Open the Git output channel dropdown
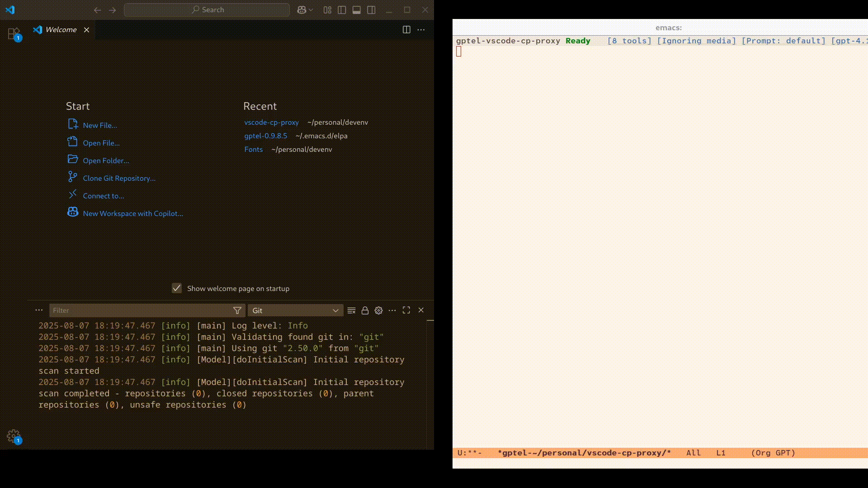The image size is (868, 488). point(295,310)
